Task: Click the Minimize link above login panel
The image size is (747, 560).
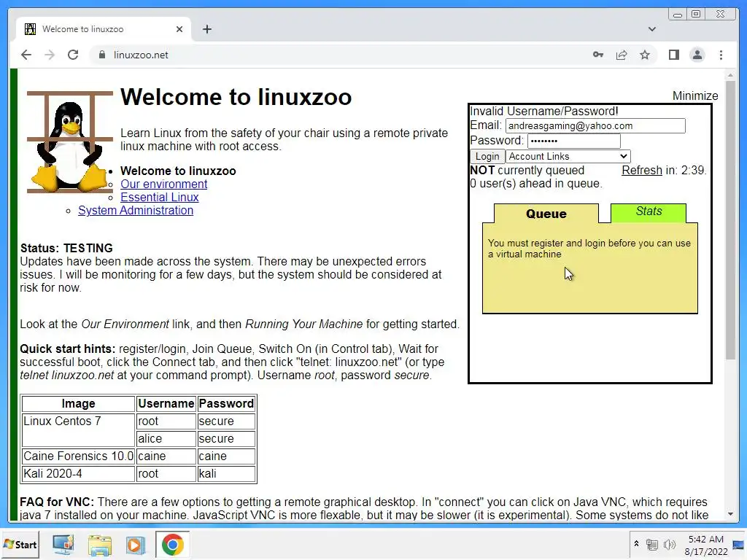Action: tap(695, 96)
